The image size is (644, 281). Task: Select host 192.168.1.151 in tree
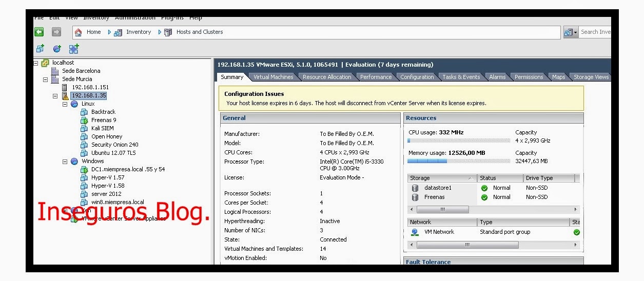point(90,87)
